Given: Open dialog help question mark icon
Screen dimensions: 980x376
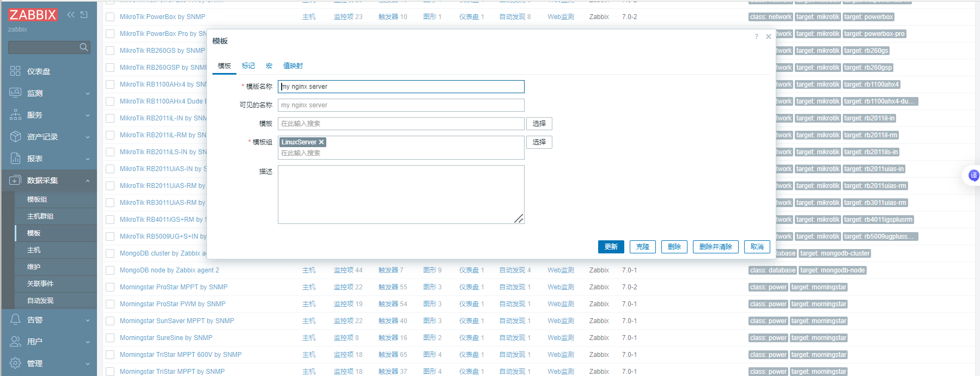Looking at the screenshot, I should pyautogui.click(x=756, y=37).
